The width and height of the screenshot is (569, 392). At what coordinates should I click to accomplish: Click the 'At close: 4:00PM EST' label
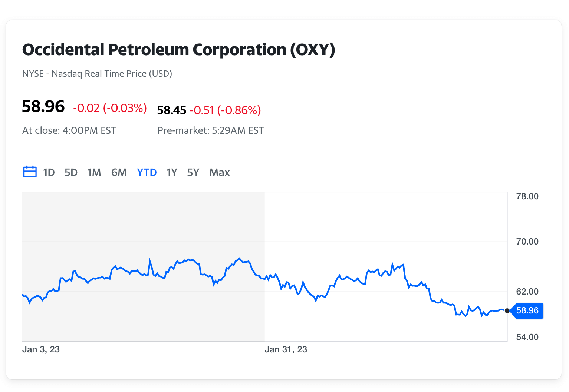(x=69, y=130)
